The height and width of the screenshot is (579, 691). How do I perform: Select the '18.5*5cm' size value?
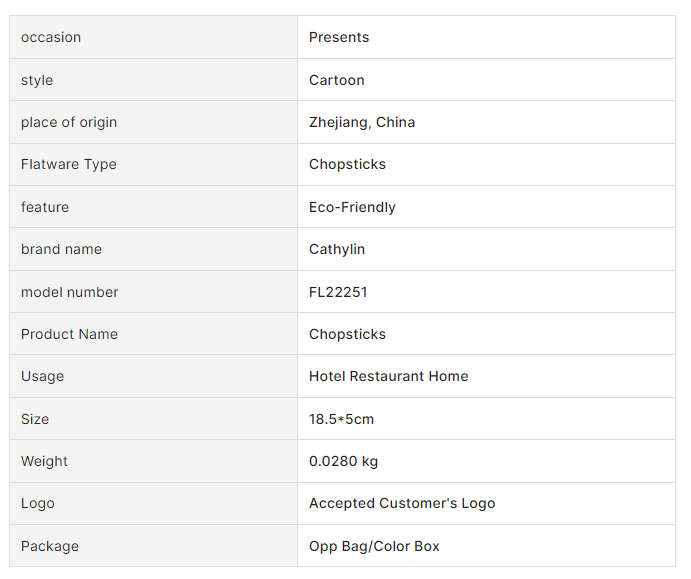(x=341, y=419)
